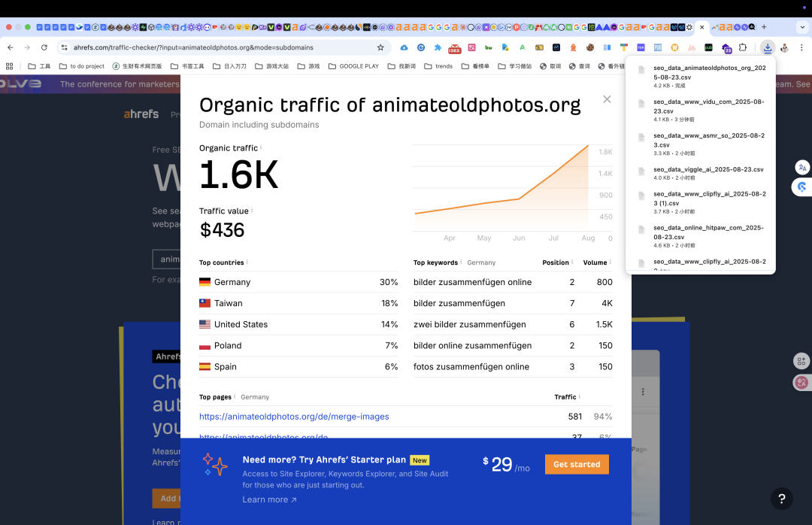812x525 pixels.
Task: Open seo_data_viggle_ai download item
Action: click(x=700, y=173)
